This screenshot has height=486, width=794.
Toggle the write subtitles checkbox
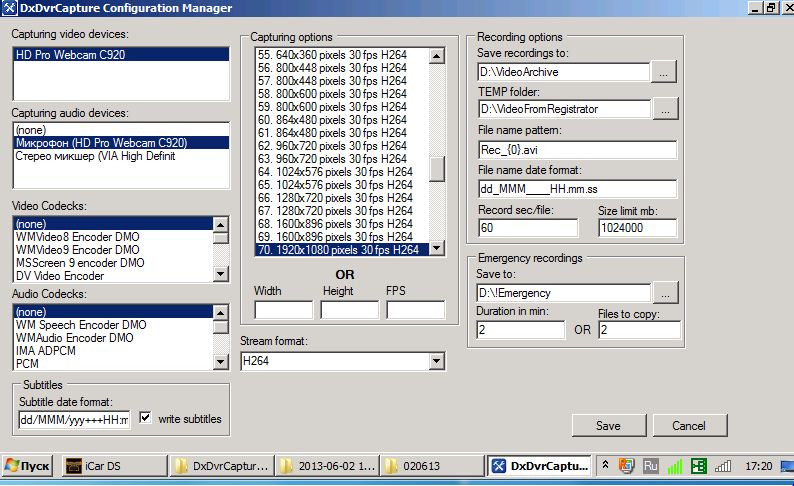(x=145, y=418)
